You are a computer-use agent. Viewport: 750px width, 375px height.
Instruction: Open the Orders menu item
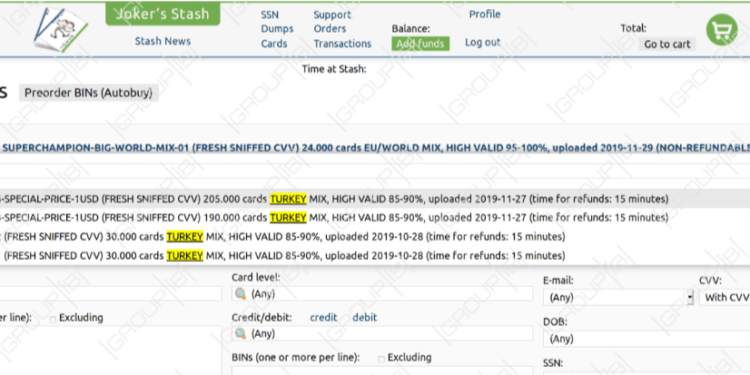tap(330, 29)
